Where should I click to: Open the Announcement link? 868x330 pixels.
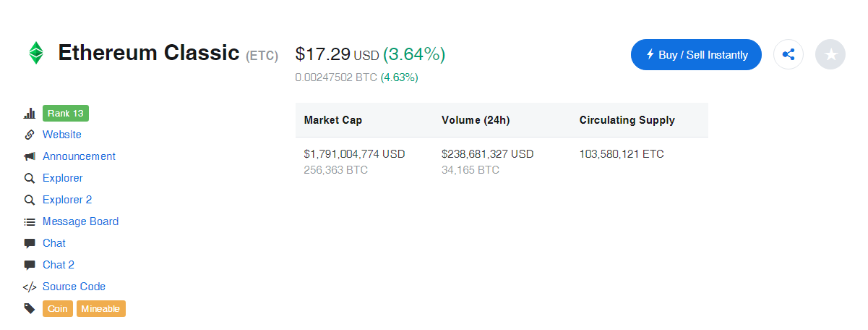tap(79, 156)
